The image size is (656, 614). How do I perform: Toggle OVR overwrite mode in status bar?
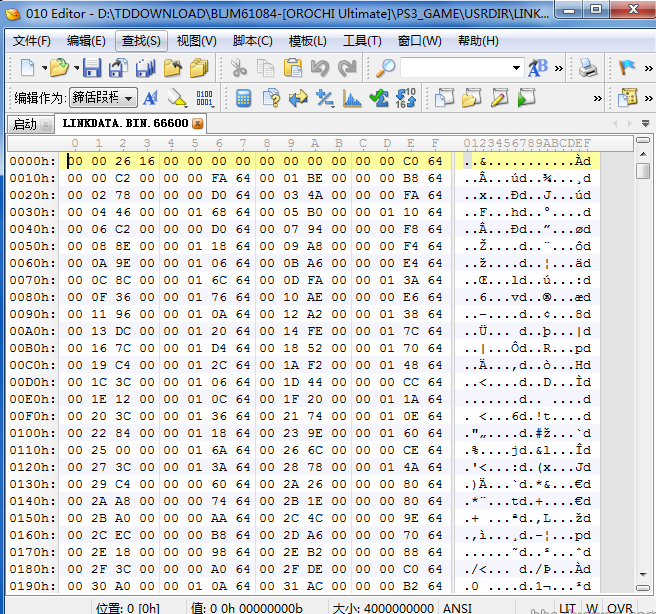(x=620, y=607)
